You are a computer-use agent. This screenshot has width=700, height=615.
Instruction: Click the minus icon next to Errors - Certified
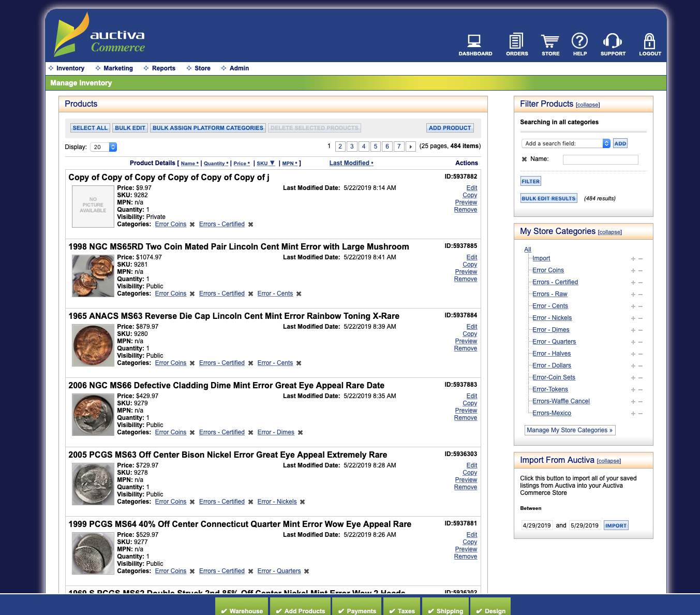coord(641,283)
